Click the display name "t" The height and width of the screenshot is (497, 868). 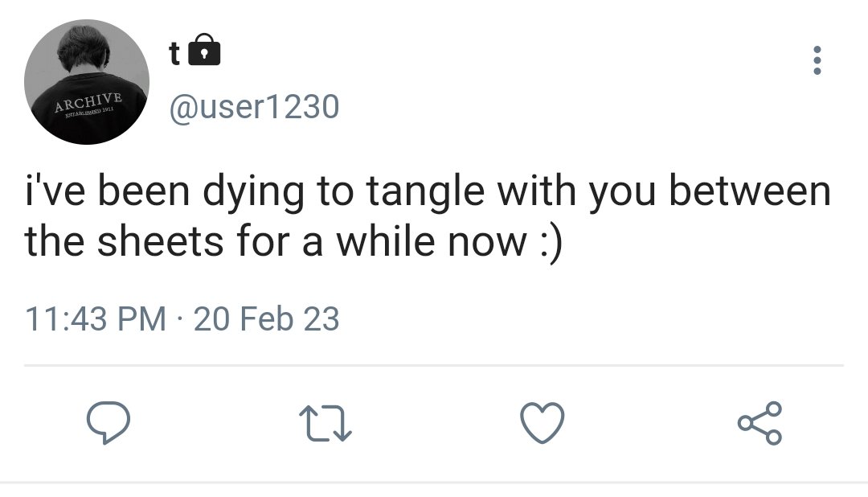(174, 54)
